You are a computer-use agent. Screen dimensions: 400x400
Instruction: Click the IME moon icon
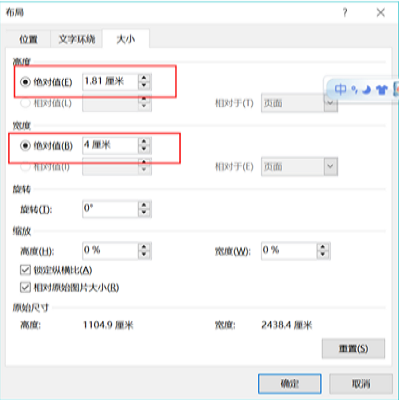pyautogui.click(x=367, y=90)
